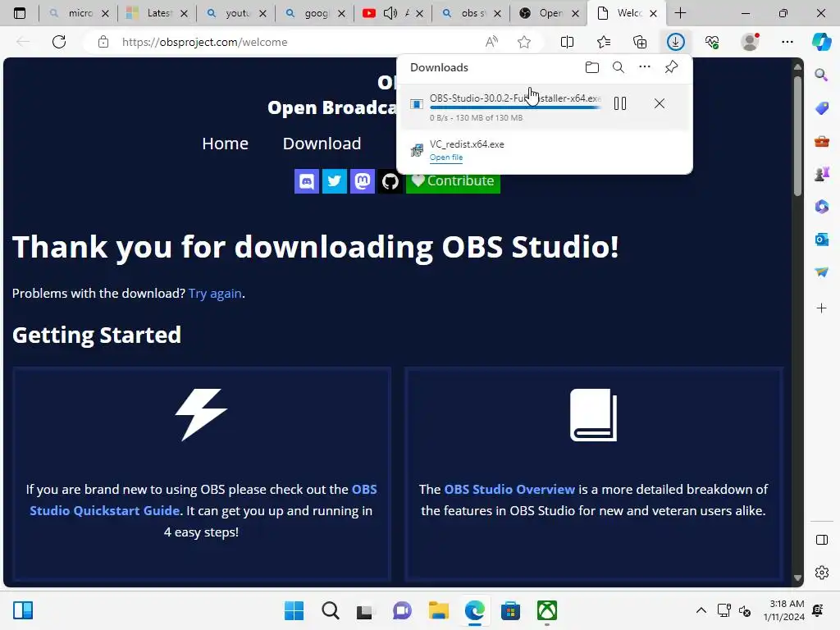Open file link for VC_redist.x64.exe
This screenshot has height=630, width=840.
point(445,157)
